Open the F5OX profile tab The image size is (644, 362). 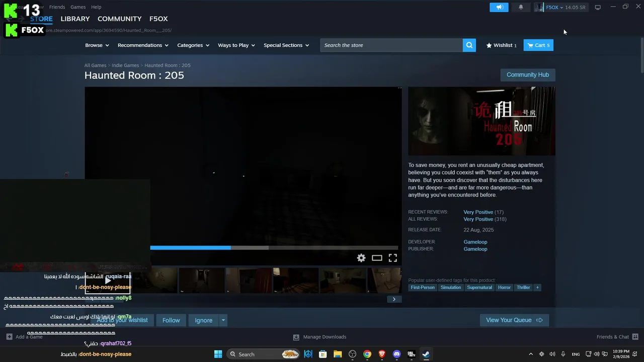click(x=158, y=19)
